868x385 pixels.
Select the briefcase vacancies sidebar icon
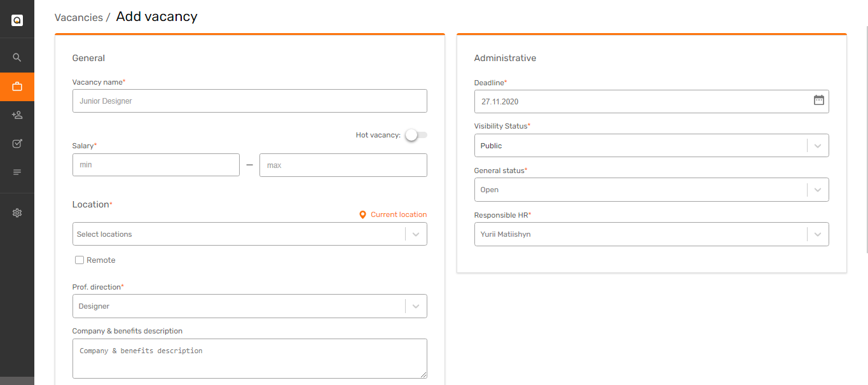[x=17, y=87]
